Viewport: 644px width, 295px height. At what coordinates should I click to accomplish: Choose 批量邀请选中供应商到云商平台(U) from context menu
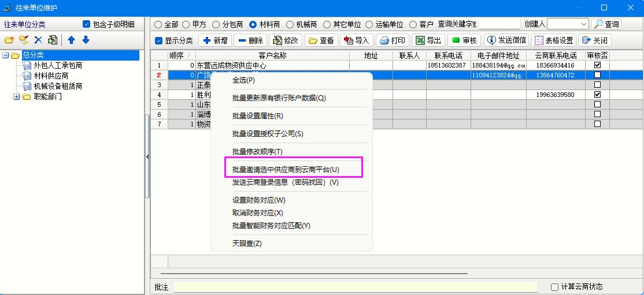tap(286, 170)
